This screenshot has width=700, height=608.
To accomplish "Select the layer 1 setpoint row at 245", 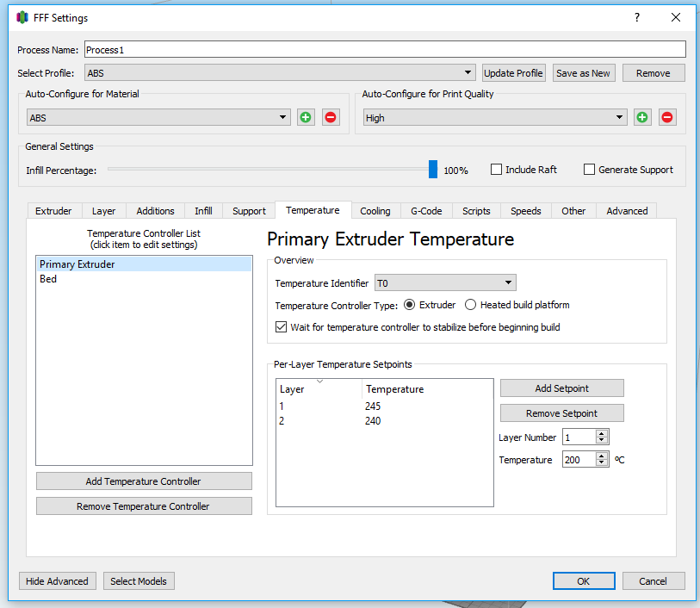I will tap(385, 406).
